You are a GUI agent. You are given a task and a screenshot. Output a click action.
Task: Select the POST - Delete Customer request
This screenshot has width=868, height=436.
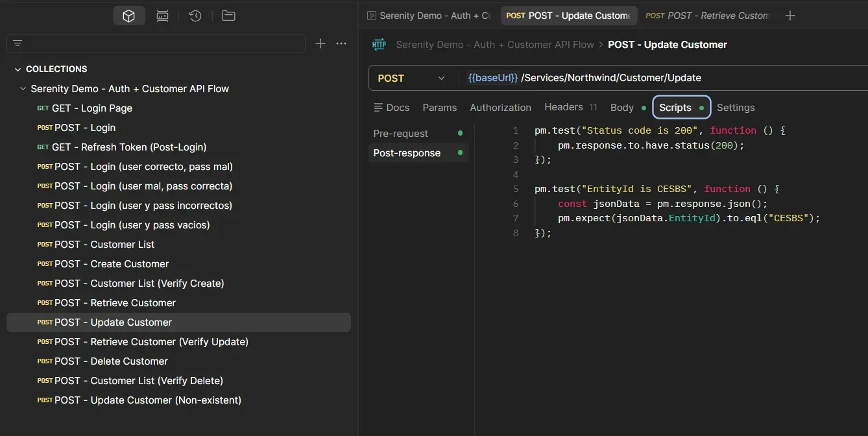(x=109, y=361)
